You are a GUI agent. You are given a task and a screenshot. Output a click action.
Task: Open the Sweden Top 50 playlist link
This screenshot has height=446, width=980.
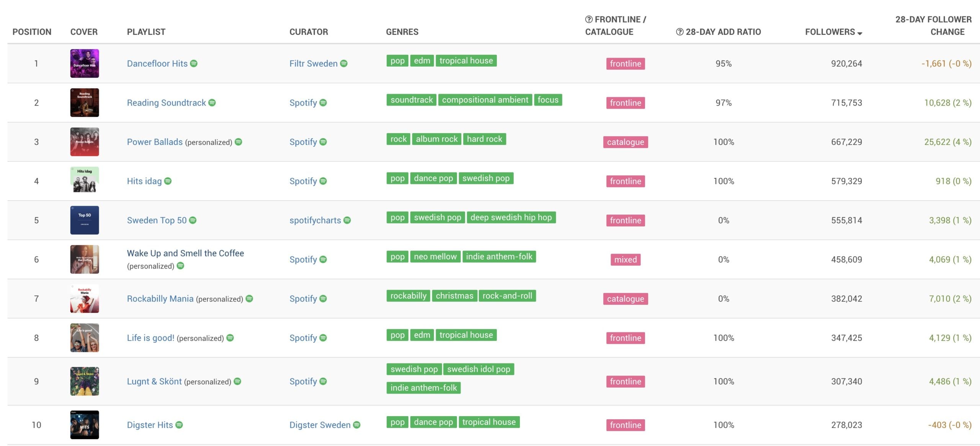coord(157,220)
